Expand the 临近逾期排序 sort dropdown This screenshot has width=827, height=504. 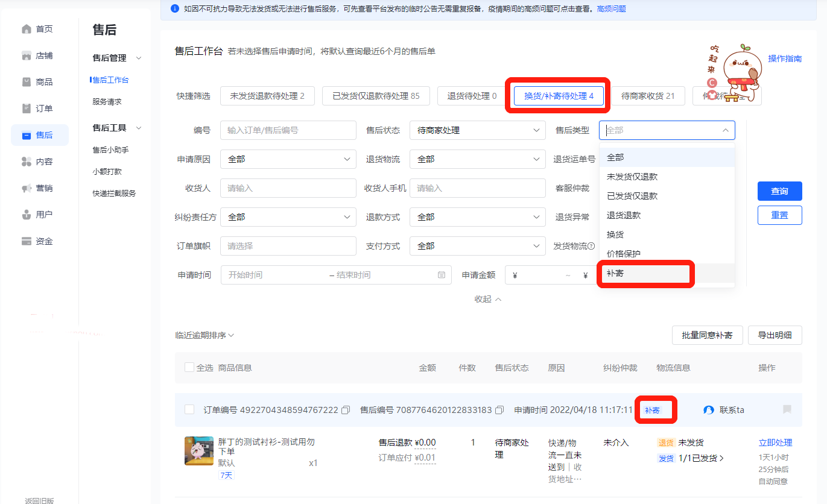204,335
